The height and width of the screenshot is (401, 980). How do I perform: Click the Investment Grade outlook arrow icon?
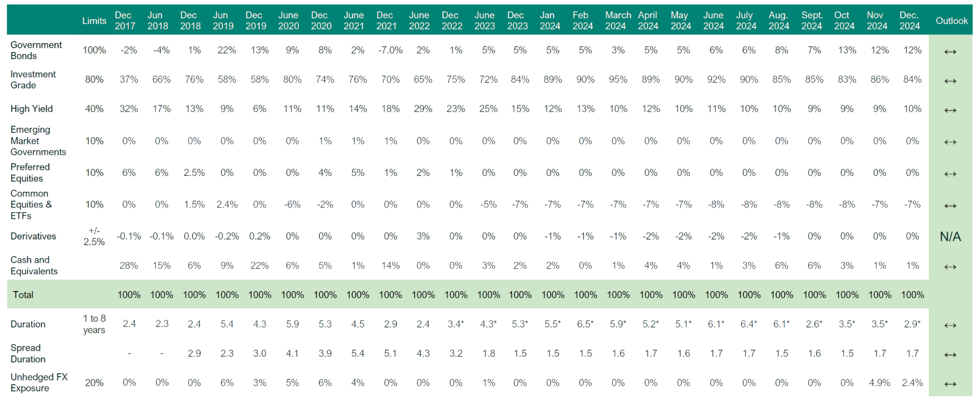click(x=950, y=81)
